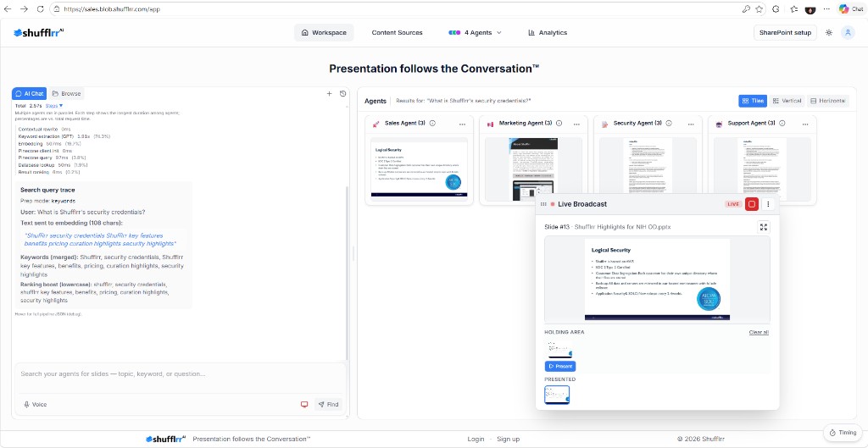Click the Sign up footer link
Viewport: 868px width, 448px height.
tap(509, 439)
